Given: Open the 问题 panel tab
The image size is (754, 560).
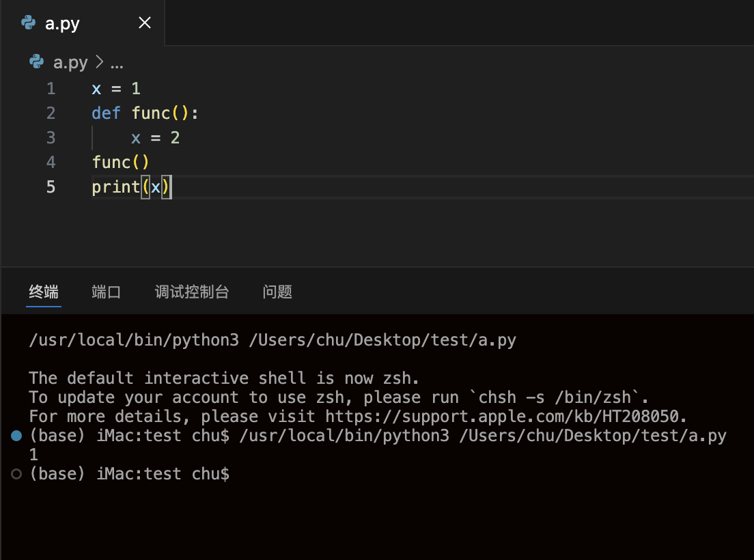Looking at the screenshot, I should (277, 292).
